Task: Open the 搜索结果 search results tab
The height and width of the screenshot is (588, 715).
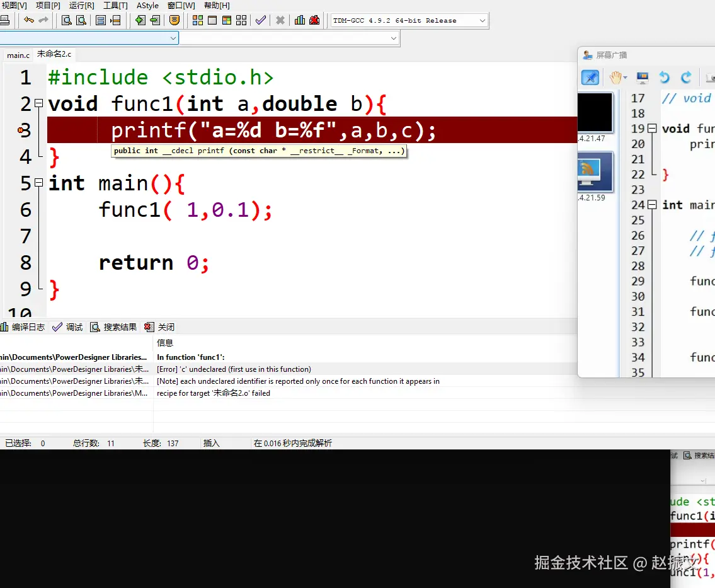Action: click(113, 327)
